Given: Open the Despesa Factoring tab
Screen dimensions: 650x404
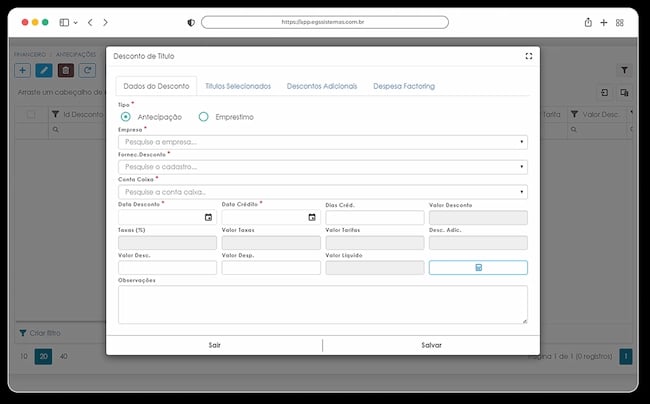Looking at the screenshot, I should click(x=404, y=86).
